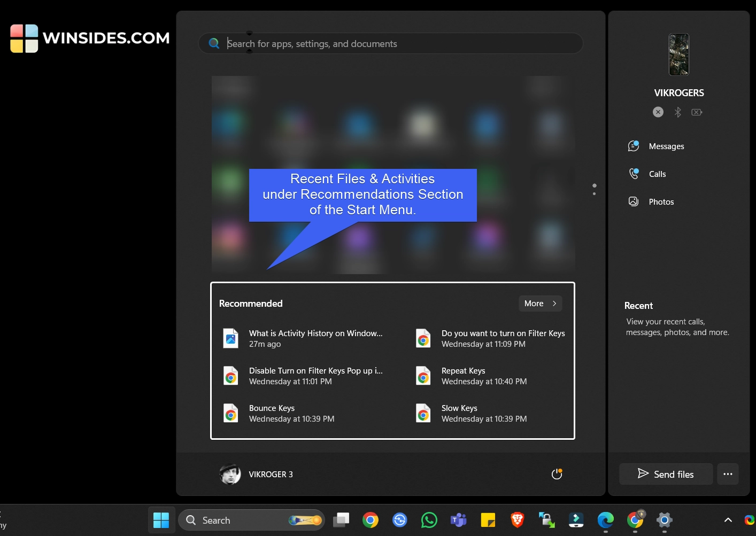The image size is (756, 536).
Task: Open Sticky Notes from the taskbar
Action: click(x=488, y=520)
